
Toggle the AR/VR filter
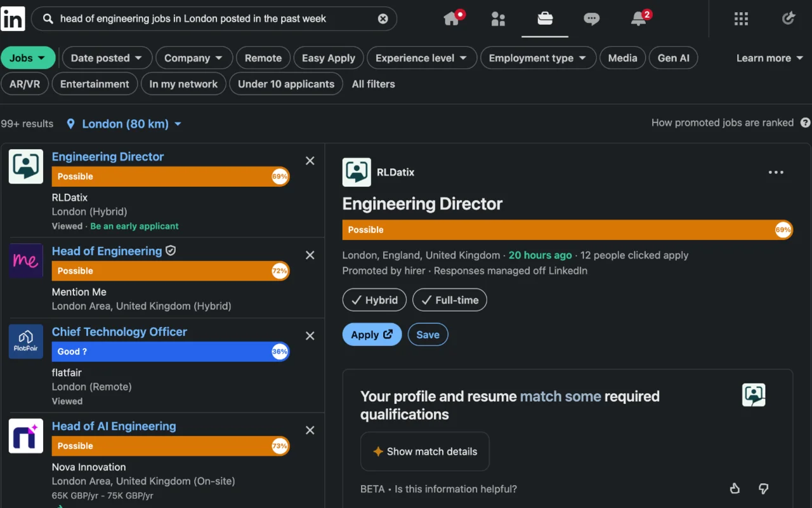click(25, 84)
